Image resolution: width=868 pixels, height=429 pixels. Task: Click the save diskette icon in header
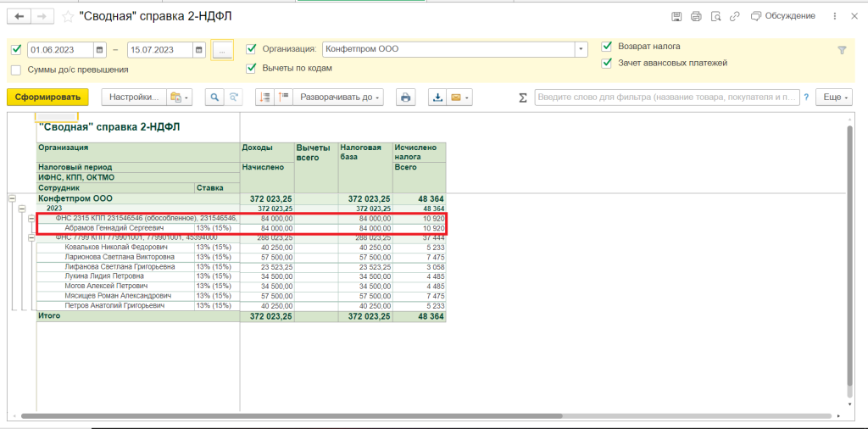(676, 16)
